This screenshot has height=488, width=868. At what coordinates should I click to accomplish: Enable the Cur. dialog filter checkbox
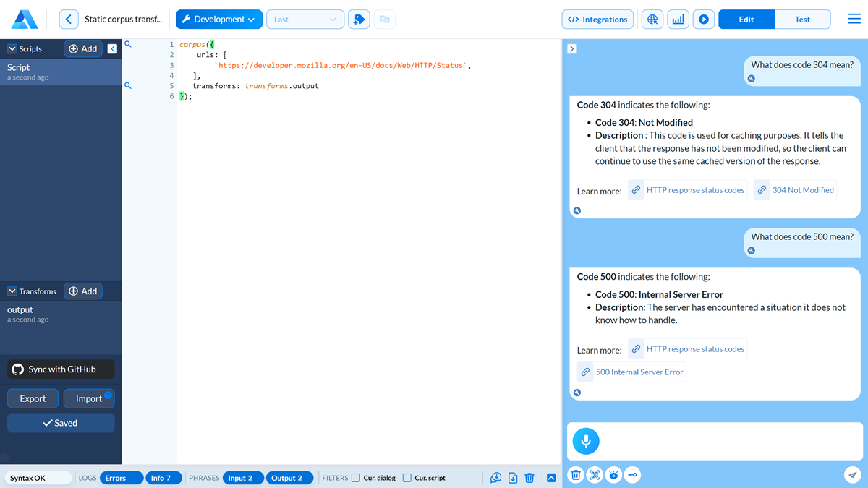[x=356, y=478]
